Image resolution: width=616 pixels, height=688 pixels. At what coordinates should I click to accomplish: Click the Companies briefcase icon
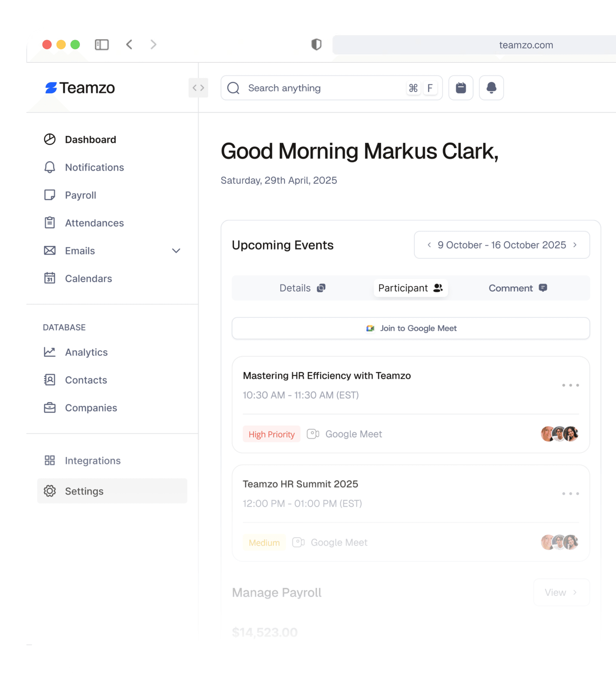click(x=50, y=408)
